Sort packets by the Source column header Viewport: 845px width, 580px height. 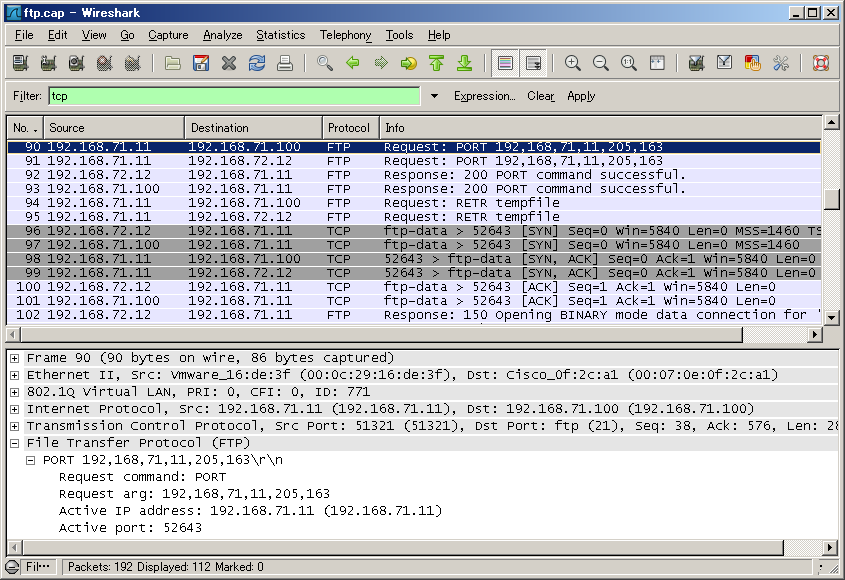(x=114, y=128)
